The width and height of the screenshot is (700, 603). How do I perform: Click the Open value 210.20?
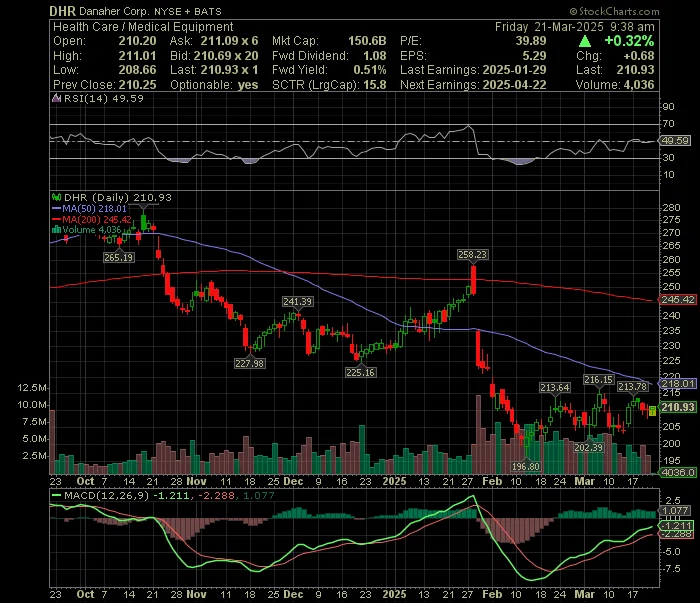[x=138, y=41]
